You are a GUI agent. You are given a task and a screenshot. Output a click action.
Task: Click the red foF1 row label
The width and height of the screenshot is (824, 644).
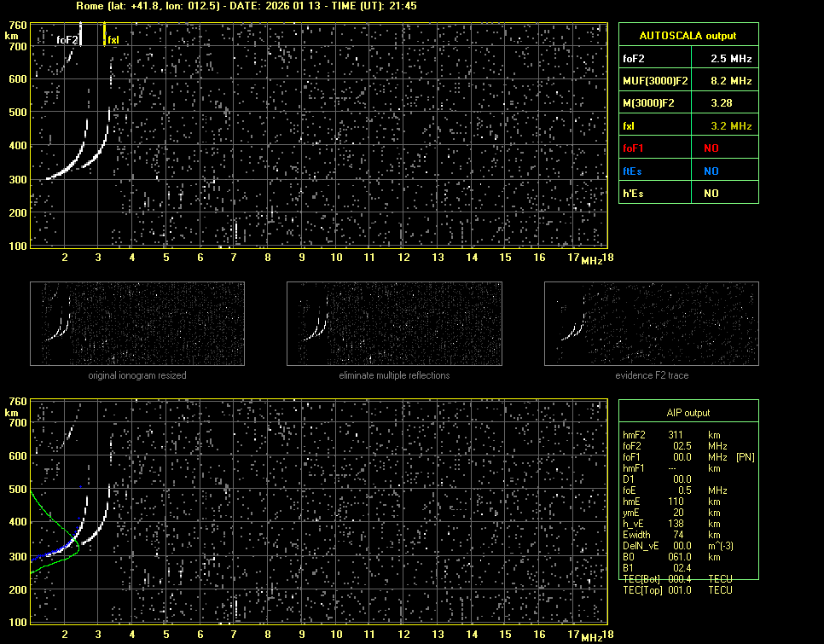pos(635,148)
